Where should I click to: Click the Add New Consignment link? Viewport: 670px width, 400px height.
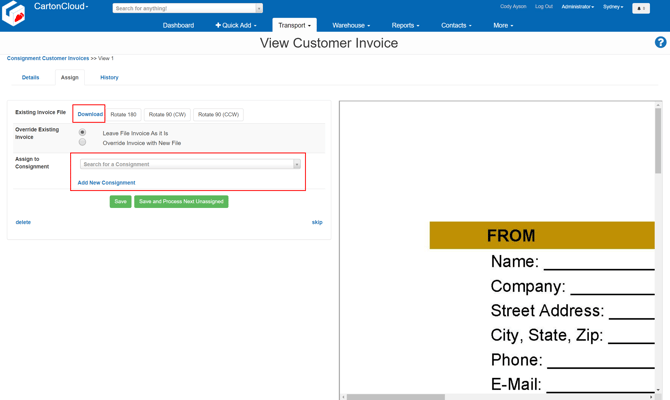106,182
